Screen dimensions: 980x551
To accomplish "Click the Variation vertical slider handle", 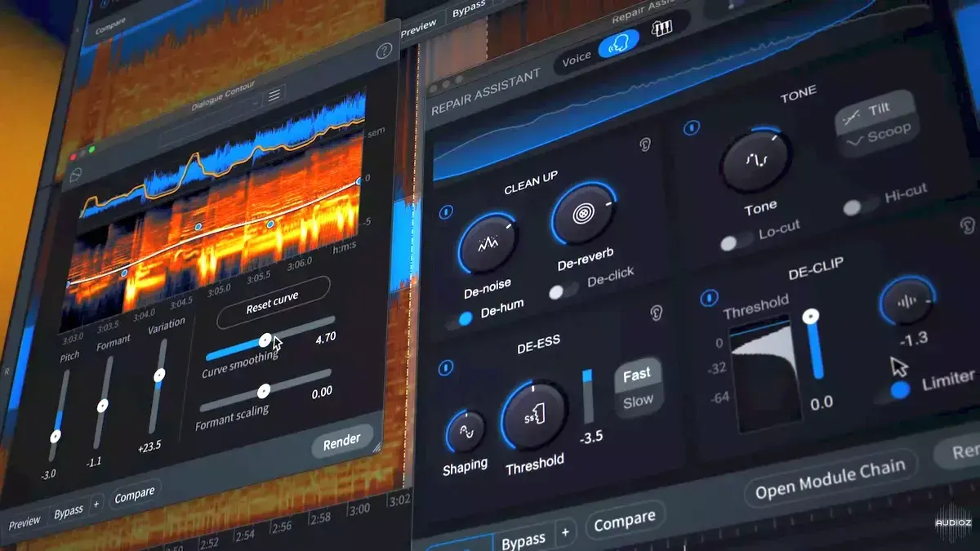I will (159, 375).
